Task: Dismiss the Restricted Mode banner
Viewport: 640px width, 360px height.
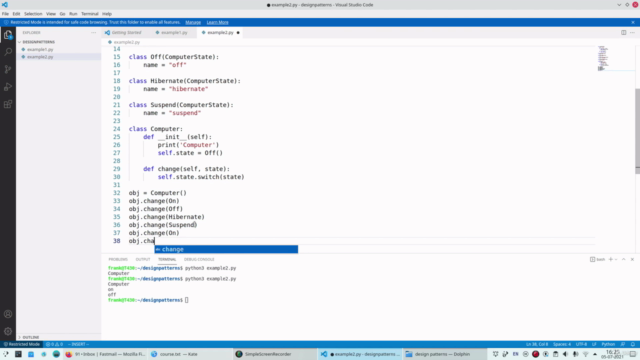Action: 633,22
